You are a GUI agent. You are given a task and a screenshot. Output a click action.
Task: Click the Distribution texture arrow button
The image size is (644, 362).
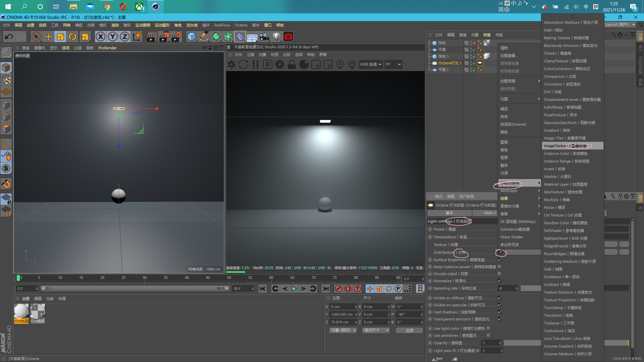[x=500, y=252]
